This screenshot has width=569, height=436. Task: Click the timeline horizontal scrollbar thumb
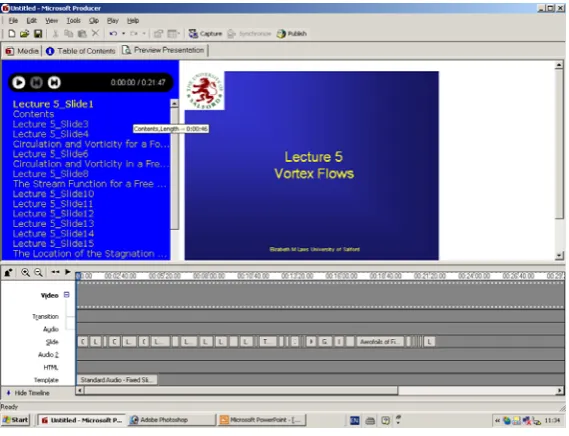click(x=241, y=391)
